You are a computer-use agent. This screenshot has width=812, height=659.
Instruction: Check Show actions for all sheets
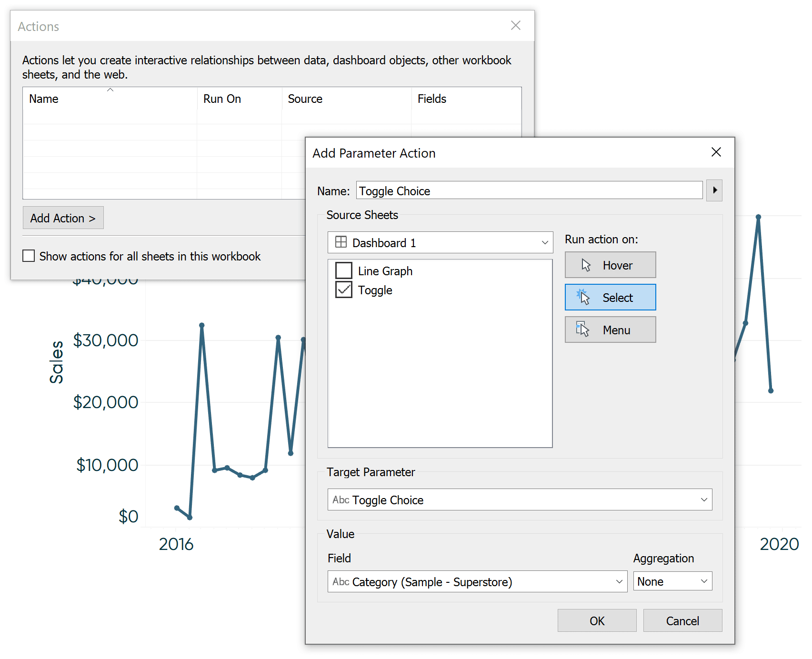click(29, 256)
